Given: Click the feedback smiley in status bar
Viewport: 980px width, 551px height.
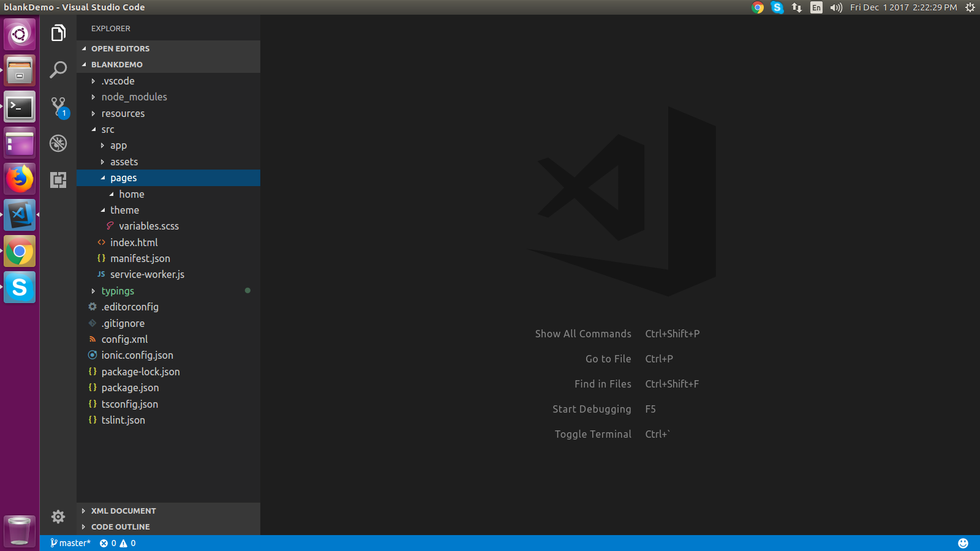Looking at the screenshot, I should pos(963,543).
